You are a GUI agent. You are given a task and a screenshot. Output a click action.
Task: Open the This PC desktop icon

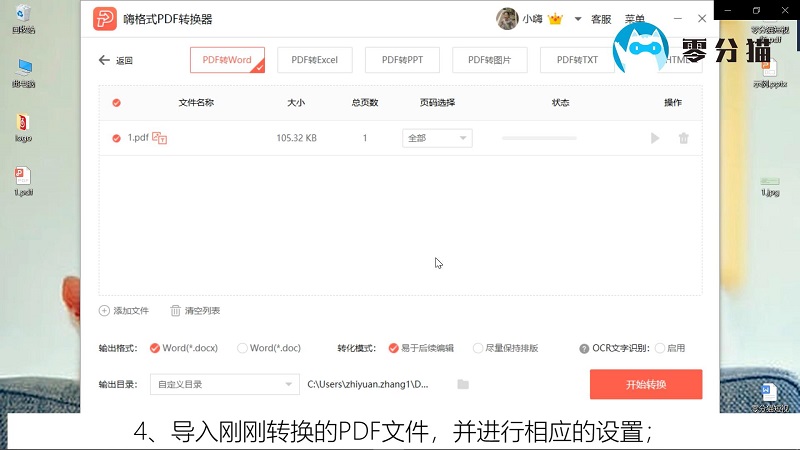[23, 73]
